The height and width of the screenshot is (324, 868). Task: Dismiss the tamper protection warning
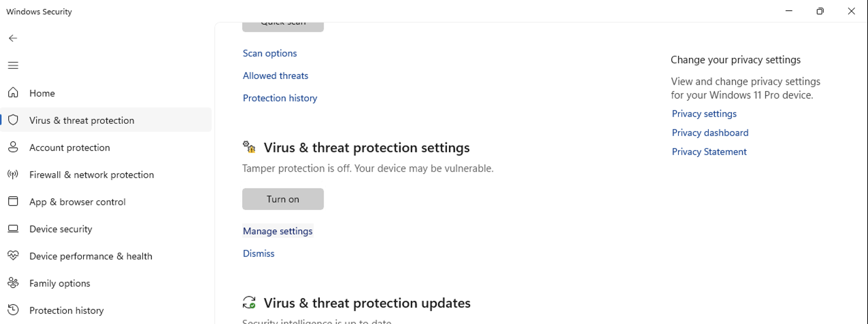click(x=258, y=254)
